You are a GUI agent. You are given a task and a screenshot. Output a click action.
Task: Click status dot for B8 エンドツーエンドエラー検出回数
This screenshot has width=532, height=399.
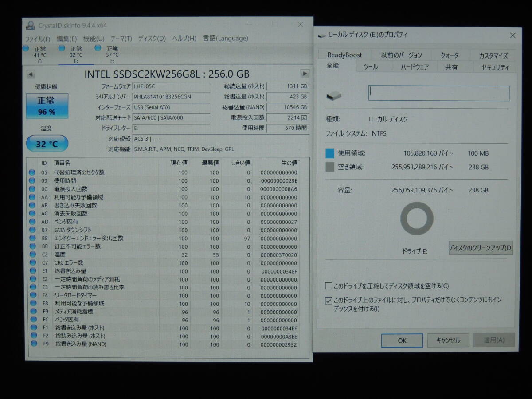pyautogui.click(x=32, y=238)
